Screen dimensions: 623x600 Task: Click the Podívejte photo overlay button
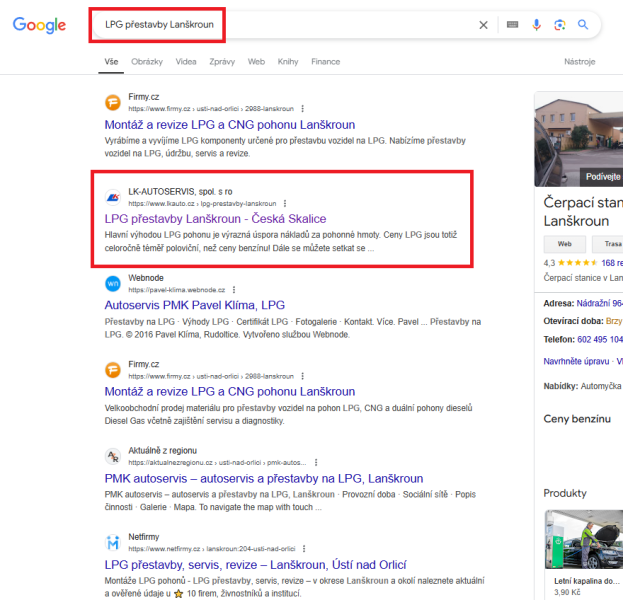pos(602,177)
